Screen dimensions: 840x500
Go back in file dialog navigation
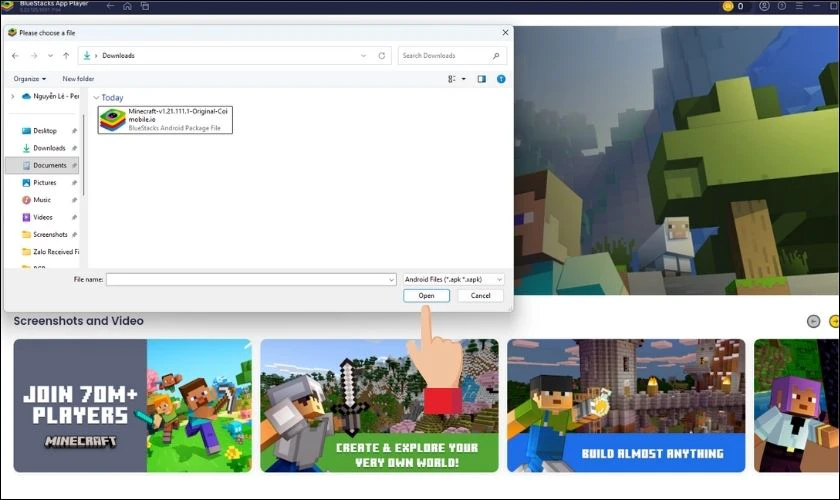(x=15, y=56)
